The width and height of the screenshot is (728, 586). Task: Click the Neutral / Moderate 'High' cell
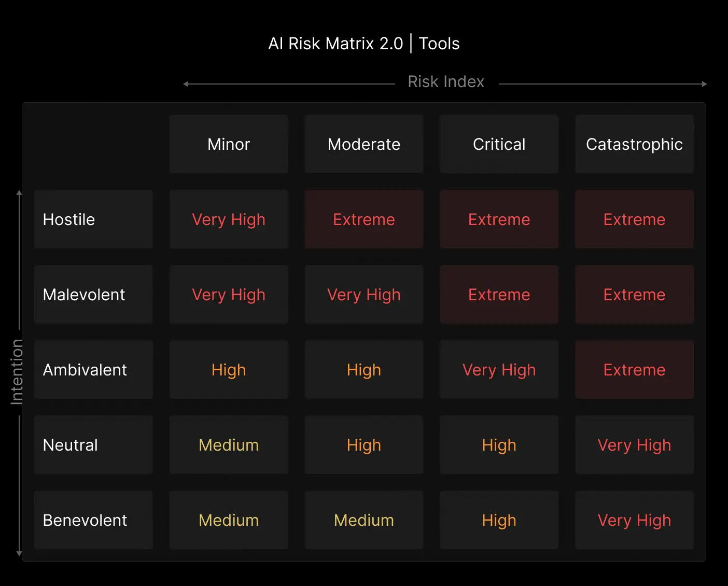(364, 445)
